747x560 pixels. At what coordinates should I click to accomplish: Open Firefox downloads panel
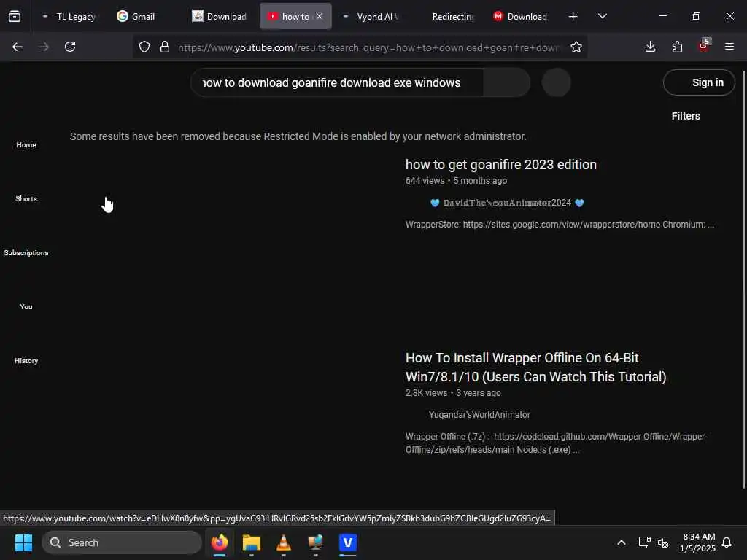coord(650,47)
